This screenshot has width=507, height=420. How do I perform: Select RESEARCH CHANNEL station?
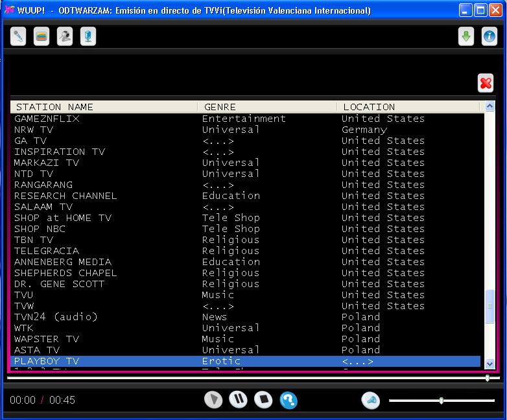(x=246, y=196)
